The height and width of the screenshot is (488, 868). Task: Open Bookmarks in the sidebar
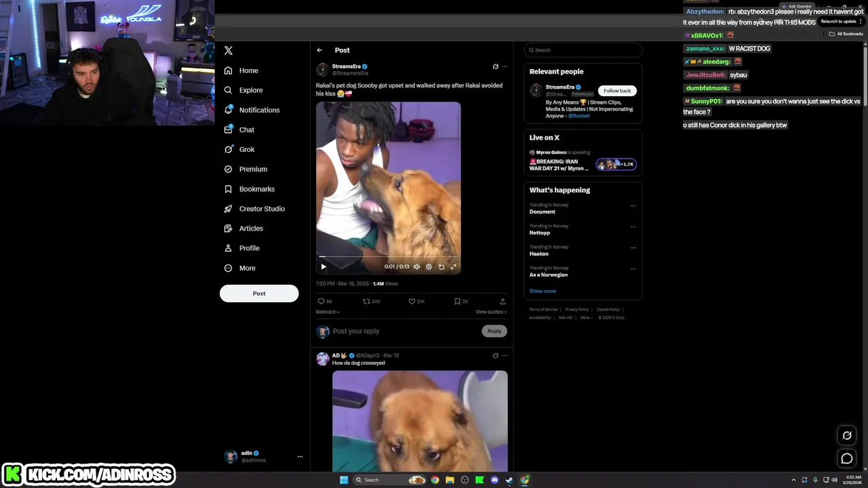click(249, 189)
